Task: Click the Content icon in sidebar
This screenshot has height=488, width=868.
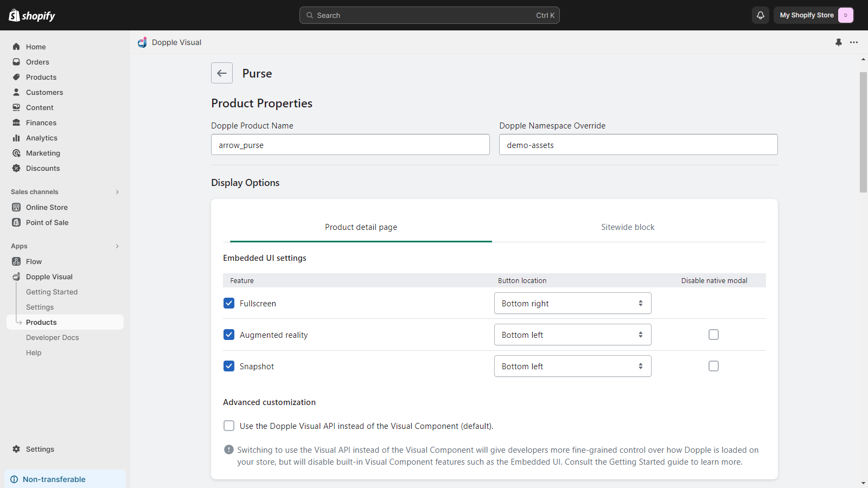Action: [16, 107]
